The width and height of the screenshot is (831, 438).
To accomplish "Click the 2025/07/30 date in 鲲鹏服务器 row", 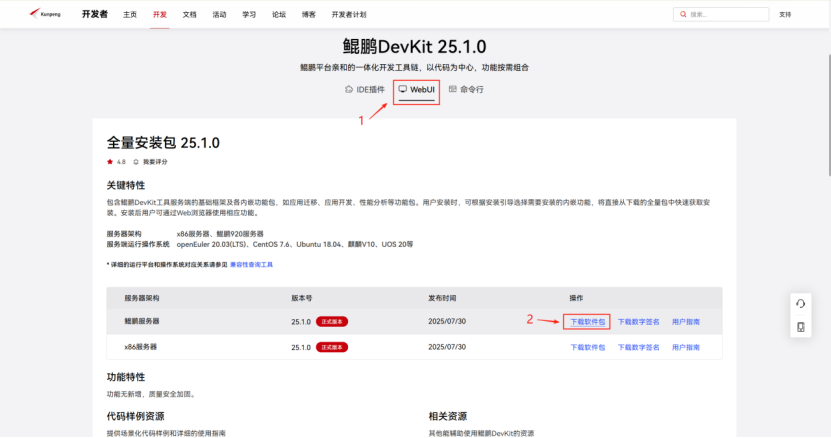I will (447, 321).
